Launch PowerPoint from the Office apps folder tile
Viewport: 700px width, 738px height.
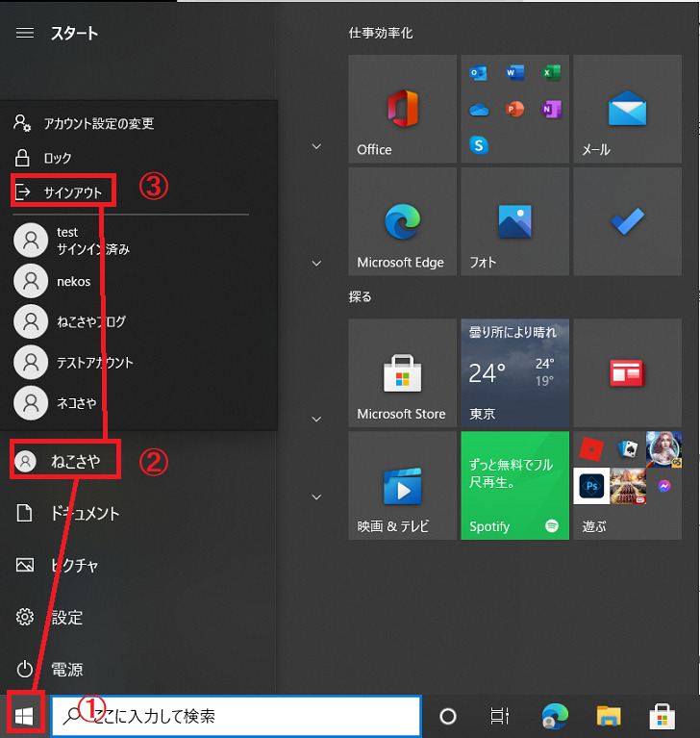tap(514, 109)
